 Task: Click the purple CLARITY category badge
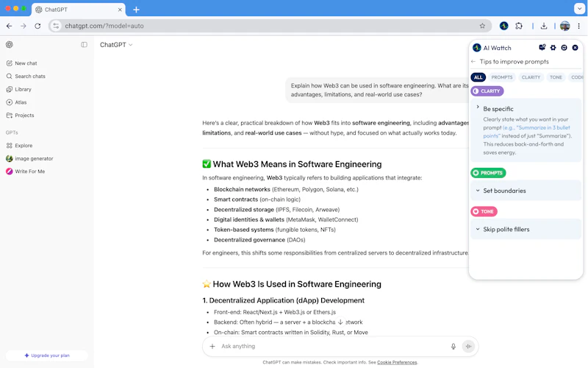pyautogui.click(x=487, y=91)
